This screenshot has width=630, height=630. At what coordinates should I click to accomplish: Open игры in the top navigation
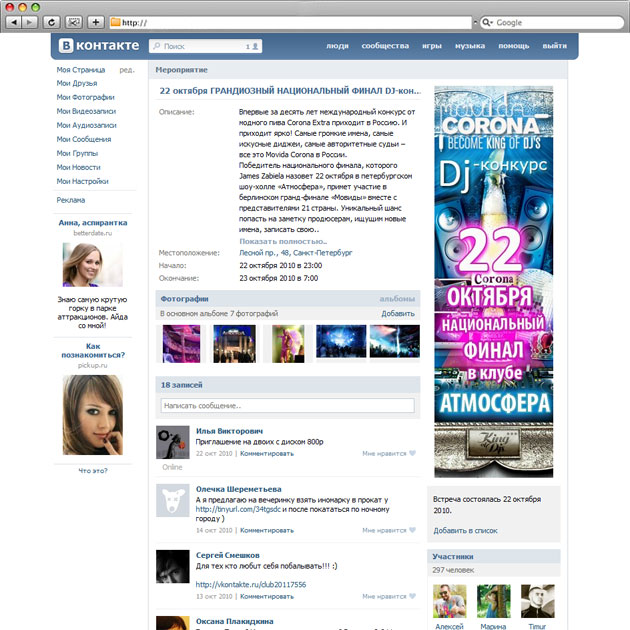pyautogui.click(x=432, y=46)
